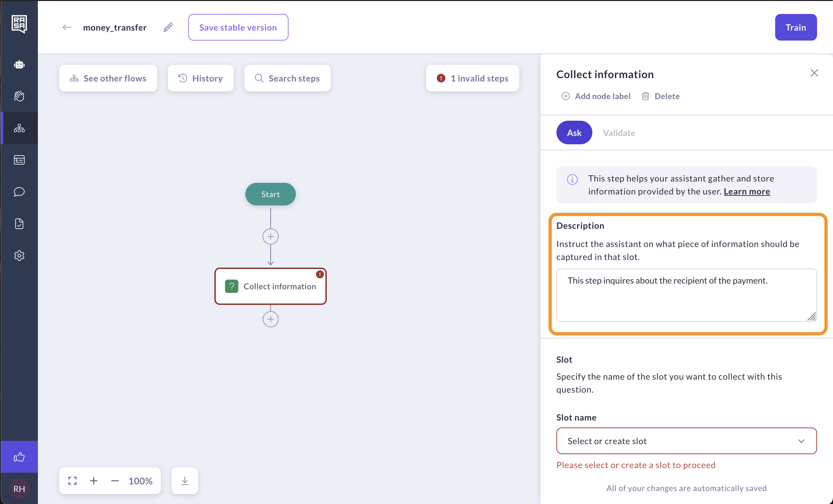The height and width of the screenshot is (504, 833).
Task: Follow the Learn more link
Action: pos(747,192)
